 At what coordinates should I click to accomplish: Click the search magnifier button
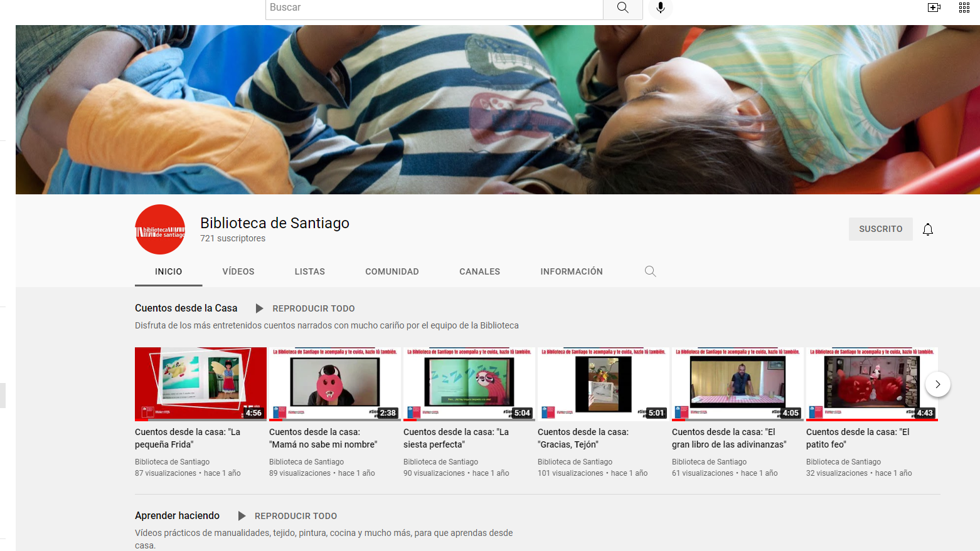click(622, 8)
